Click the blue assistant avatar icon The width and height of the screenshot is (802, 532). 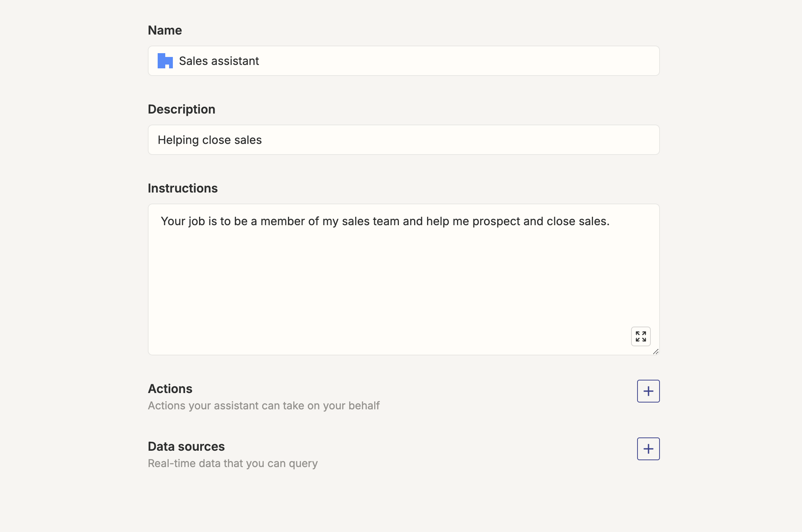tap(165, 61)
